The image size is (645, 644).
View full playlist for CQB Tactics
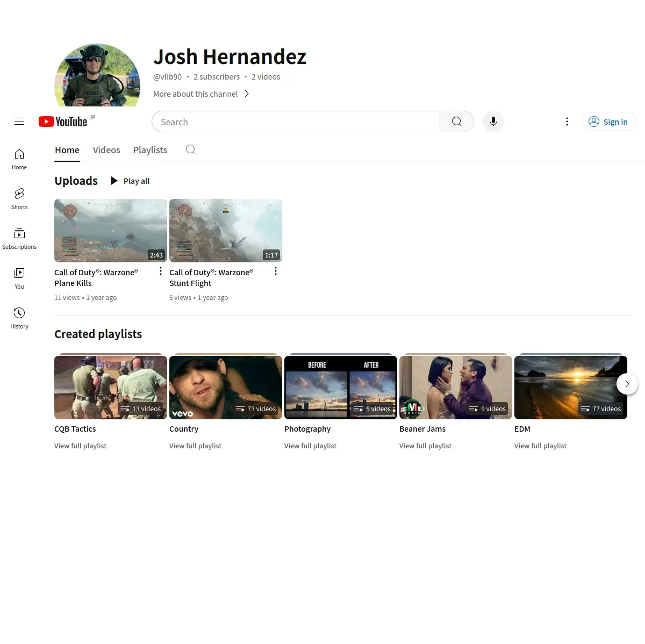[81, 446]
